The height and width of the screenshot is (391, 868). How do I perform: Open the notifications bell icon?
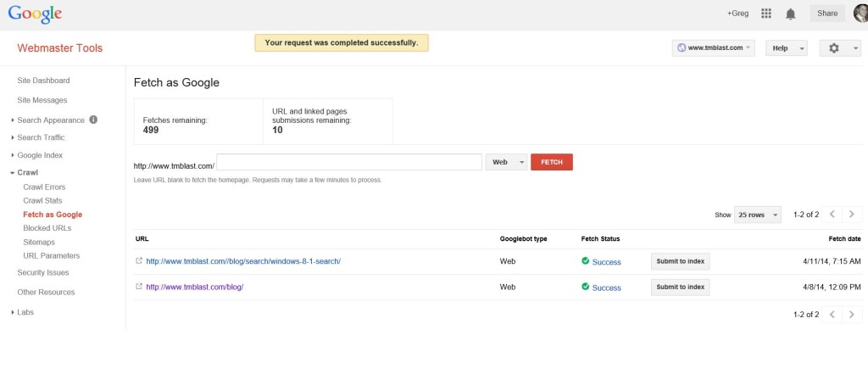791,14
